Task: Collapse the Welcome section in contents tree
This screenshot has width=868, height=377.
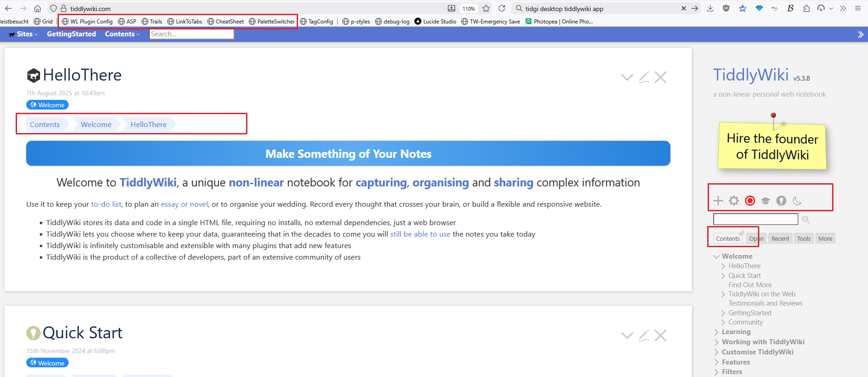Action: (x=716, y=256)
